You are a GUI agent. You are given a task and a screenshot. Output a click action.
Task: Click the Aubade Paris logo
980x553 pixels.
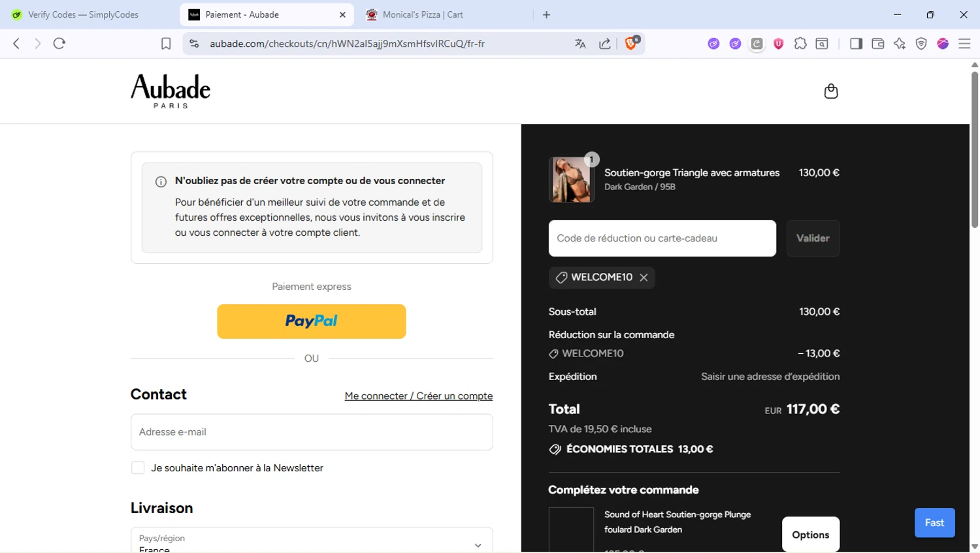tap(171, 91)
